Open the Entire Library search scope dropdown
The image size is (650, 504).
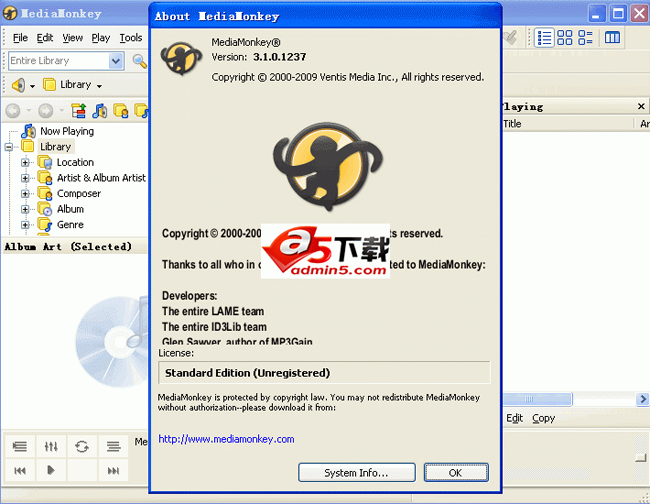click(116, 61)
